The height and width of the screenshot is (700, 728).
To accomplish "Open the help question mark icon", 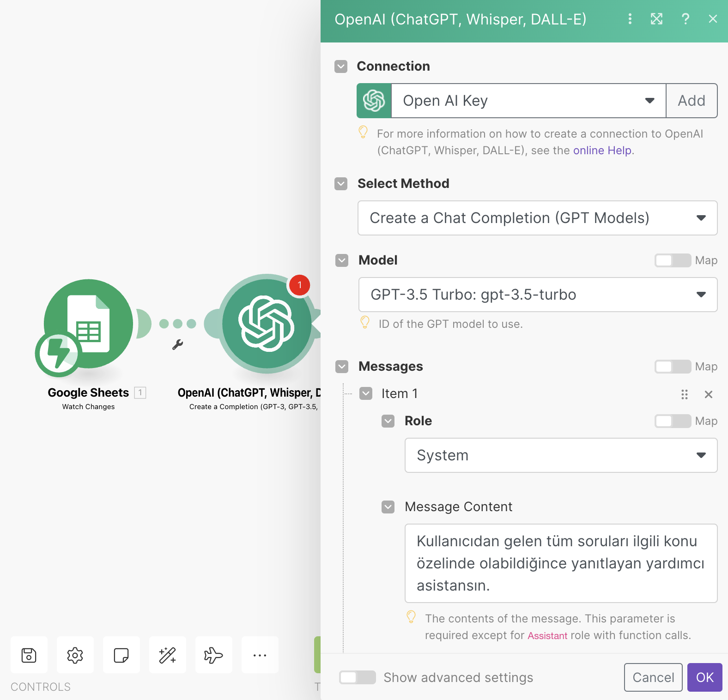I will click(x=686, y=19).
